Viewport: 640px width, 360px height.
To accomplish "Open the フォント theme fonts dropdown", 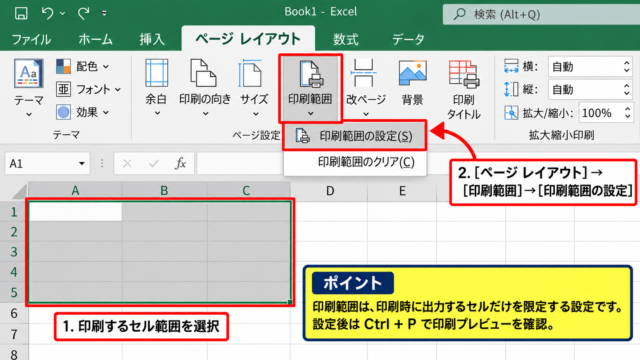I will [89, 89].
